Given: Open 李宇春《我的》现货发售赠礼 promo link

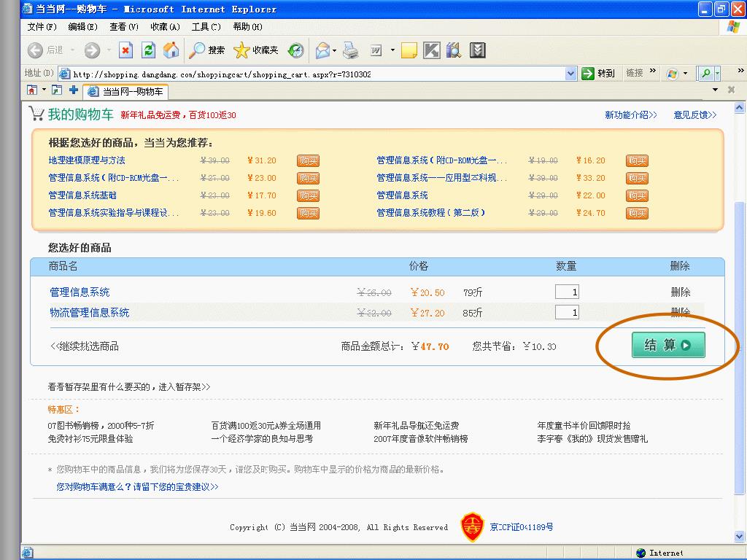Looking at the screenshot, I should point(592,438).
